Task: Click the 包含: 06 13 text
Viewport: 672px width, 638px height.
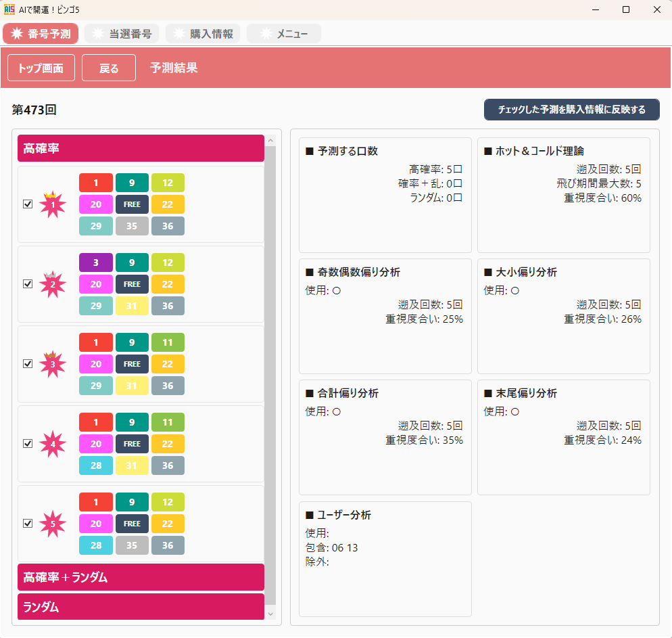Action: click(331, 547)
